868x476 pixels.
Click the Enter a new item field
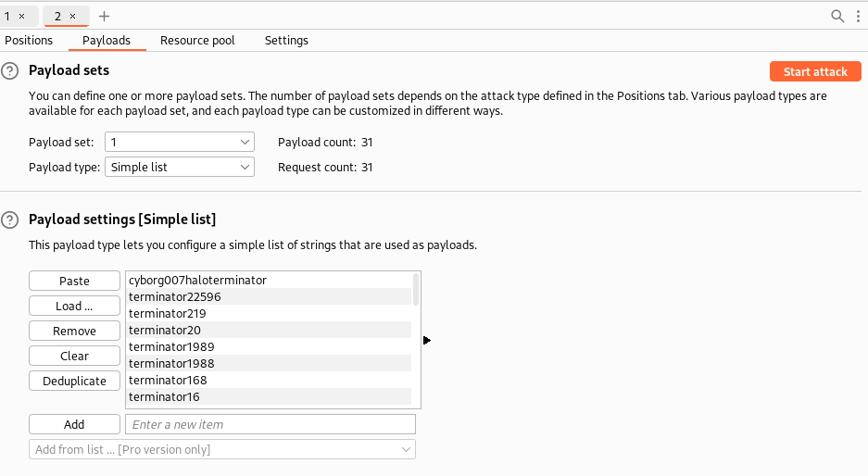[270, 424]
